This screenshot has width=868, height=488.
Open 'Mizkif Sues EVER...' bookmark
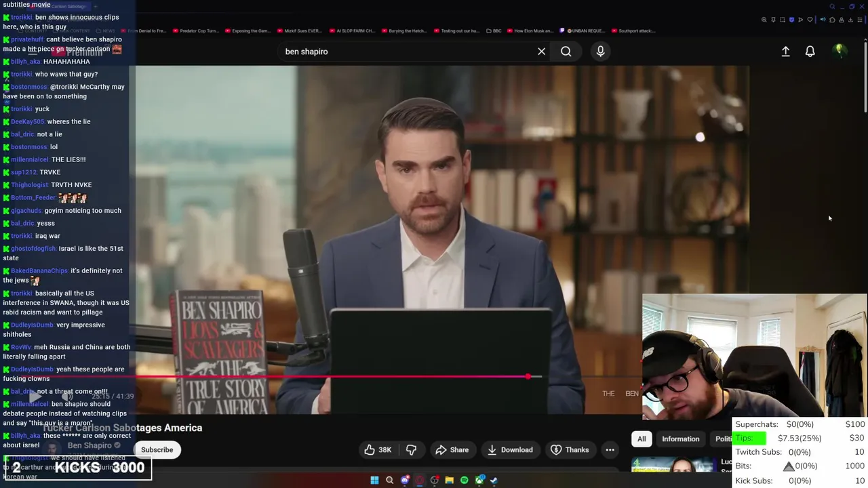click(299, 30)
